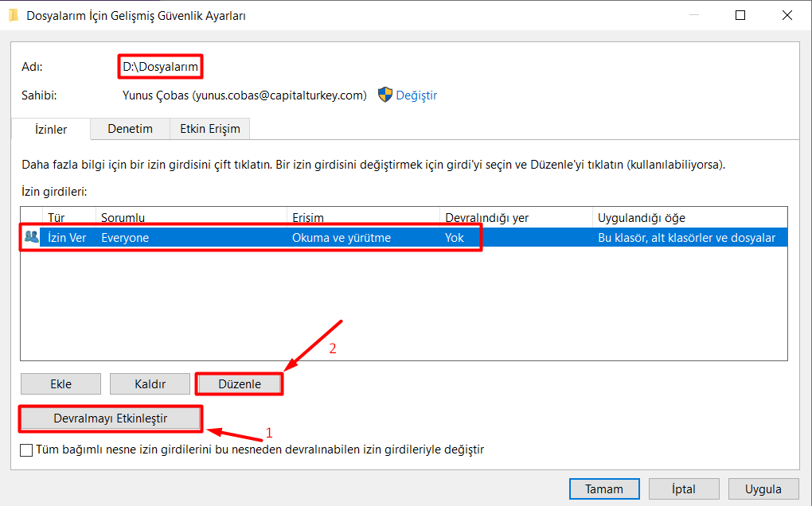Switch to the İzinler tab
The width and height of the screenshot is (812, 506).
point(51,129)
